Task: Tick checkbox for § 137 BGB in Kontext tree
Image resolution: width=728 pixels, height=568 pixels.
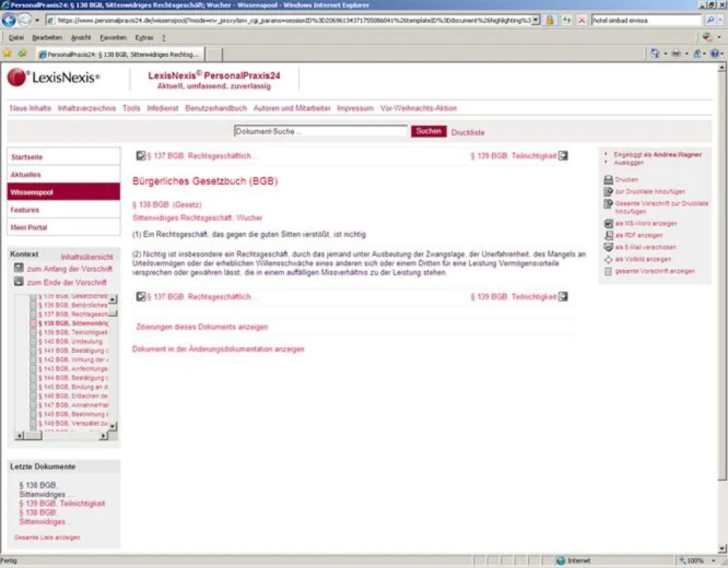Action: [x=33, y=314]
